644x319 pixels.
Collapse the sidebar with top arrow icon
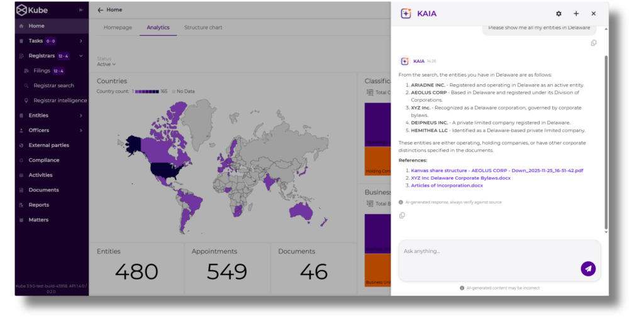tap(81, 10)
